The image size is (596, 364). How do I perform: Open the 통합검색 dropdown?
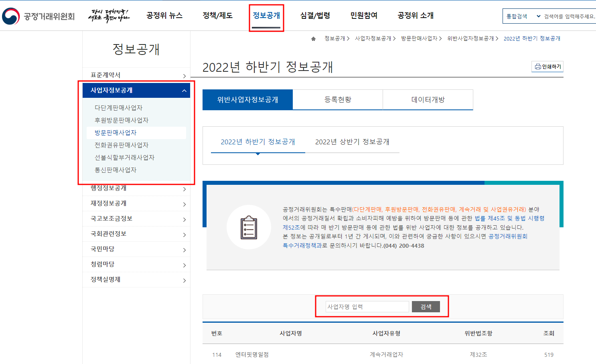(x=523, y=16)
